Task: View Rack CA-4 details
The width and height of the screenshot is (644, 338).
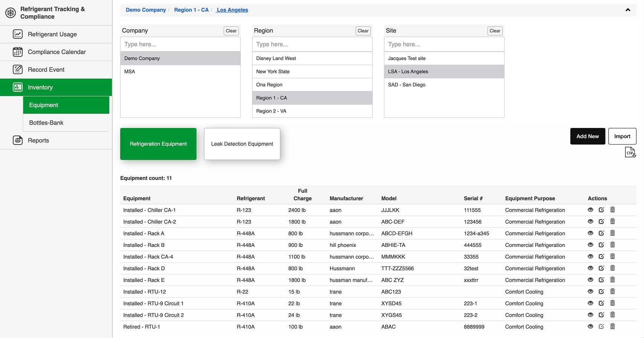Action: (x=590, y=256)
